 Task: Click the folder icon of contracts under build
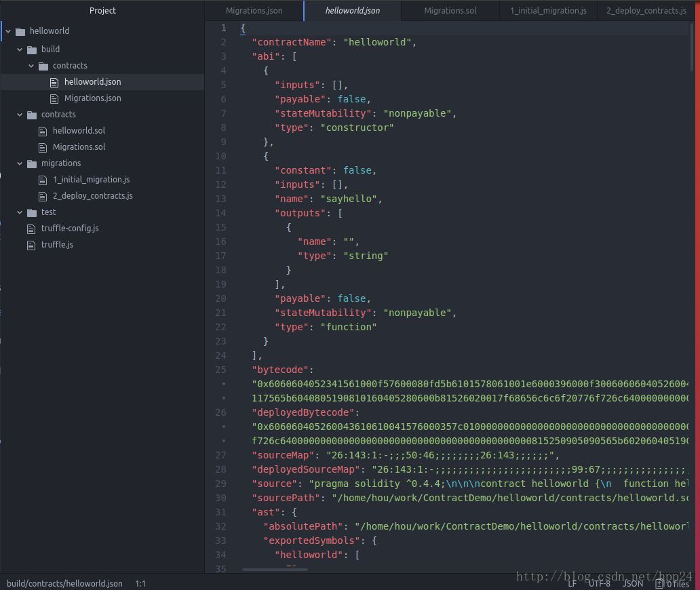coord(43,66)
